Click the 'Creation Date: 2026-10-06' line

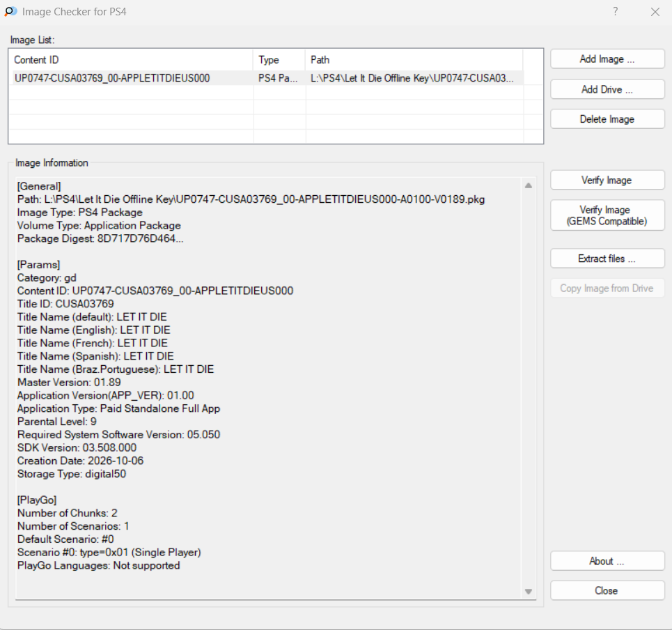point(81,461)
